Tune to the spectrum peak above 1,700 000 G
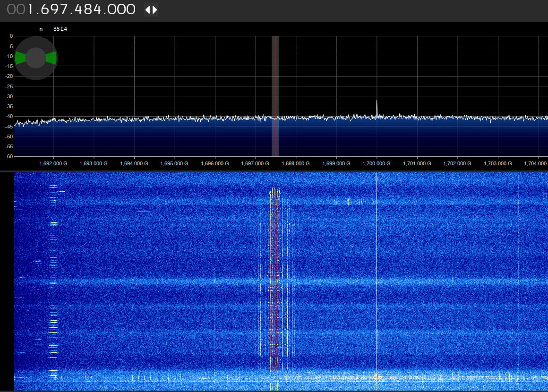The height and width of the screenshot is (392, 548). point(377,108)
